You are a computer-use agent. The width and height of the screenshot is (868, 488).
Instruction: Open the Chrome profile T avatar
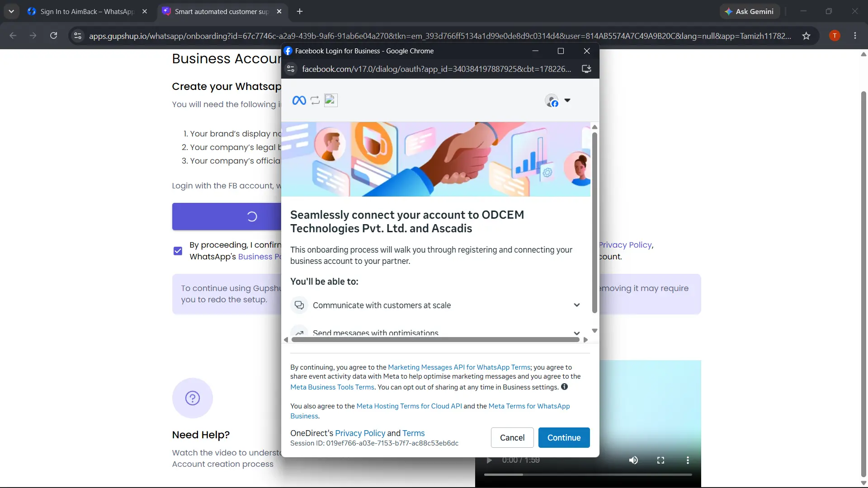[835, 36]
